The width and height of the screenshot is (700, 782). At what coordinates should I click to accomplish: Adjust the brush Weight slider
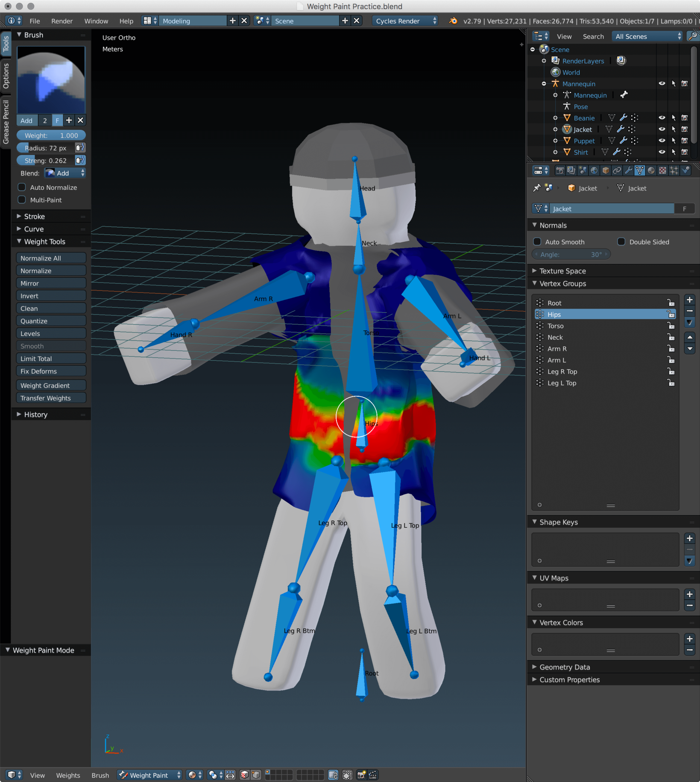click(x=51, y=135)
